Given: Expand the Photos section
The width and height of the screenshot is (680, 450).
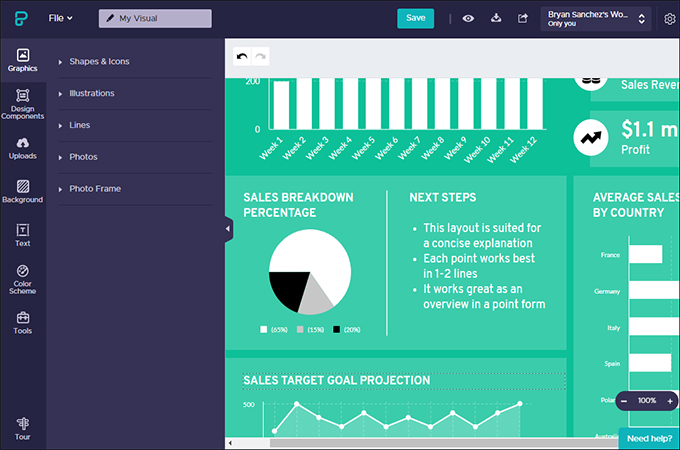Looking at the screenshot, I should (x=135, y=157).
